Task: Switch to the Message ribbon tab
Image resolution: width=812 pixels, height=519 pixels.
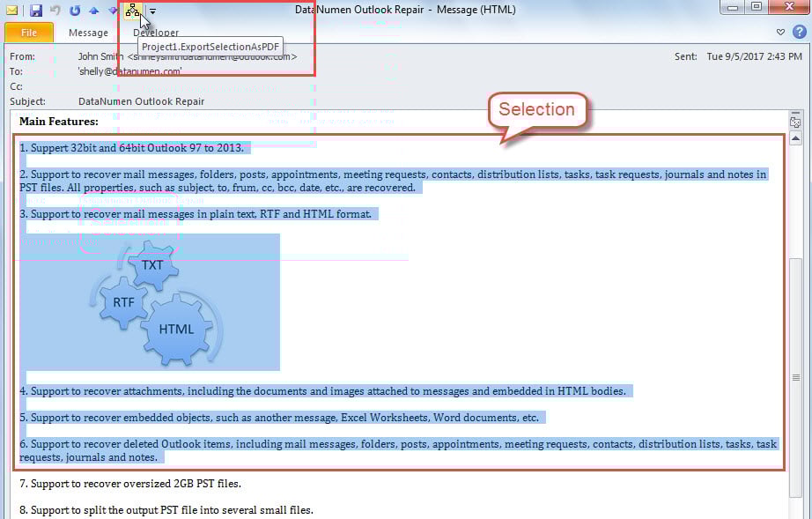Action: click(89, 33)
